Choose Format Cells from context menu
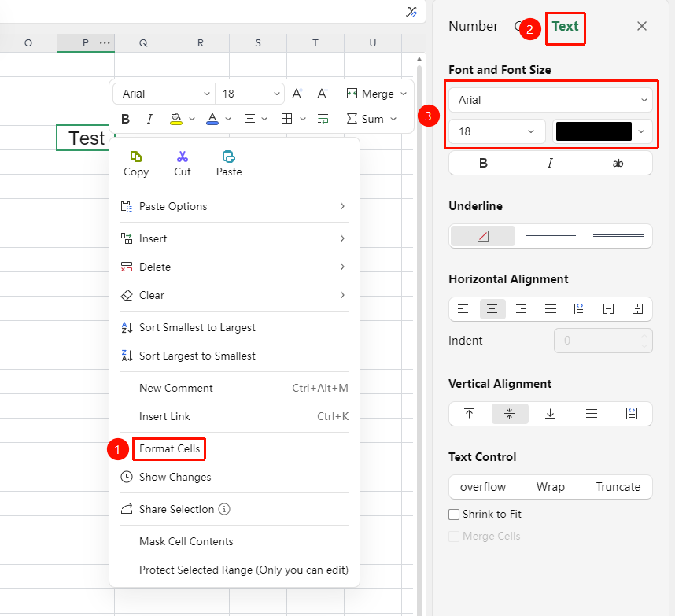Image resolution: width=675 pixels, height=616 pixels. point(170,448)
